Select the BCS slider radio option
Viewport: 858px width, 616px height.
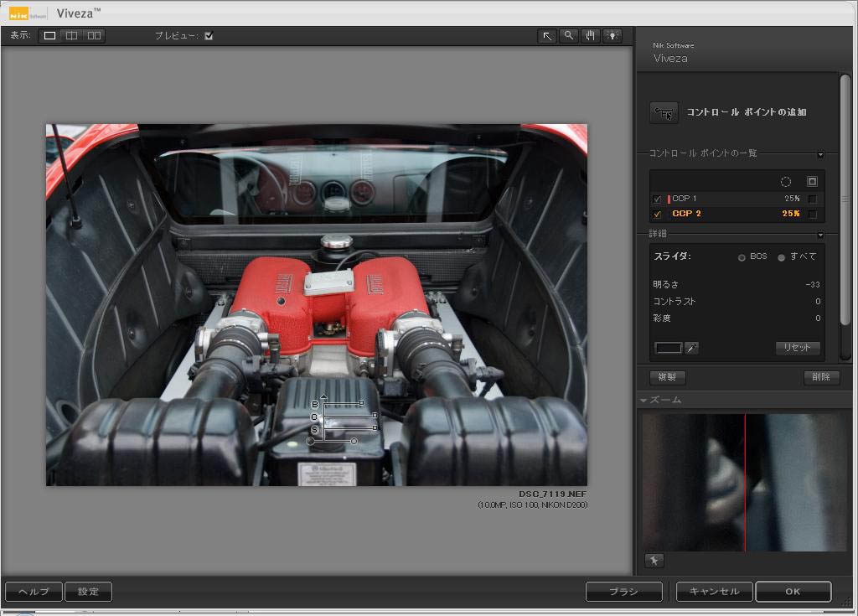point(742,257)
